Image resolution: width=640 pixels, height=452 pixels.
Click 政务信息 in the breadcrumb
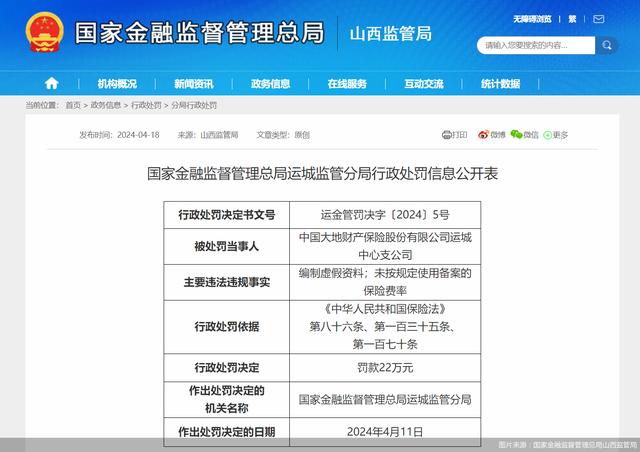[x=106, y=105]
